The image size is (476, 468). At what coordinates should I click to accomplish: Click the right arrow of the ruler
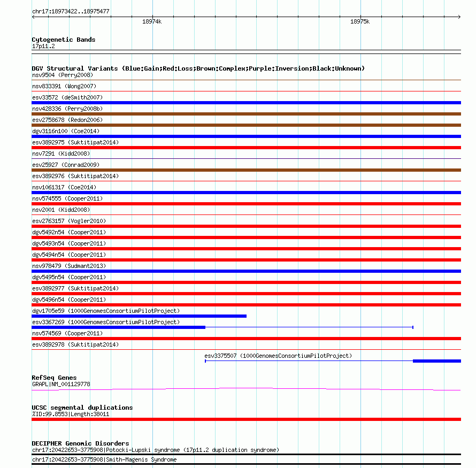pos(459,17)
